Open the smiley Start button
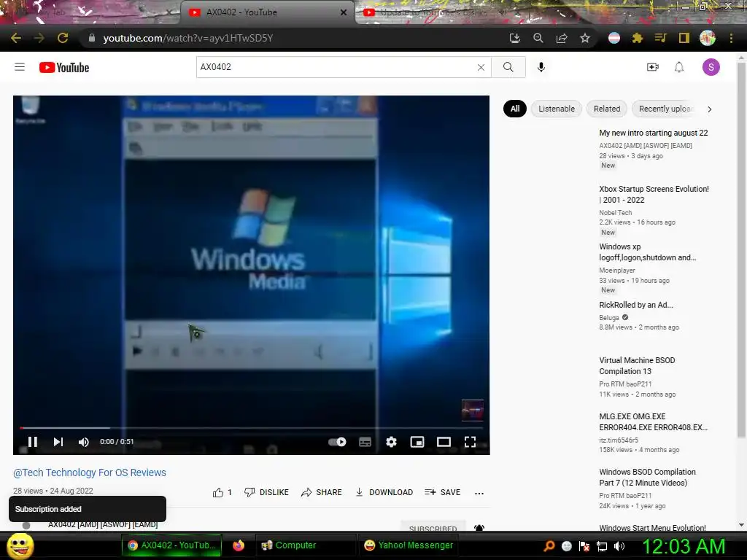Screen dimensions: 747x560 point(20,545)
